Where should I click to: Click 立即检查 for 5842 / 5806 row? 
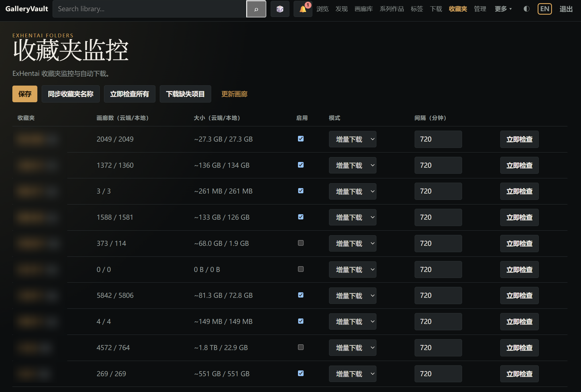pyautogui.click(x=519, y=296)
